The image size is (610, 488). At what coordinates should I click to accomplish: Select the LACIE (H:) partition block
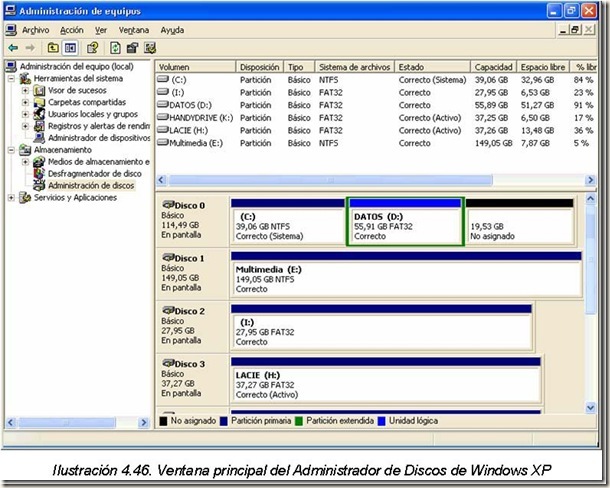[x=386, y=381]
